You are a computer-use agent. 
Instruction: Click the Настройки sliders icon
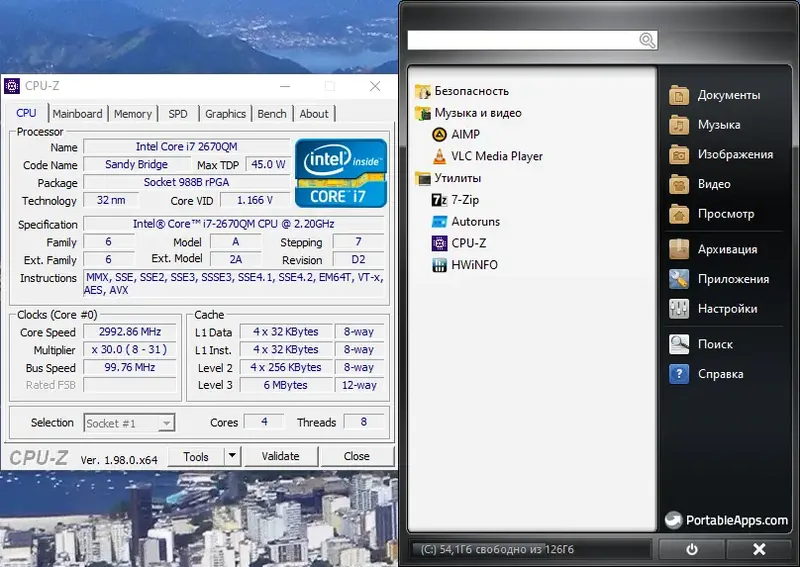pyautogui.click(x=679, y=309)
